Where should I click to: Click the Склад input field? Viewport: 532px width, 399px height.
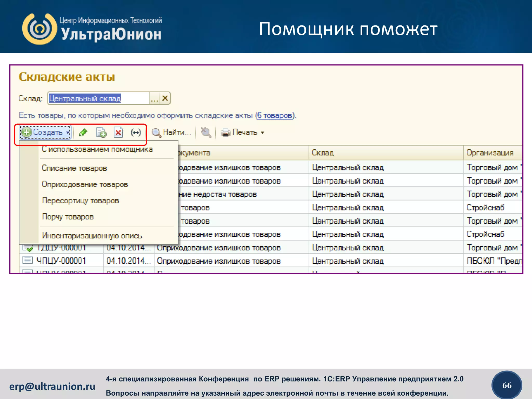(x=99, y=98)
